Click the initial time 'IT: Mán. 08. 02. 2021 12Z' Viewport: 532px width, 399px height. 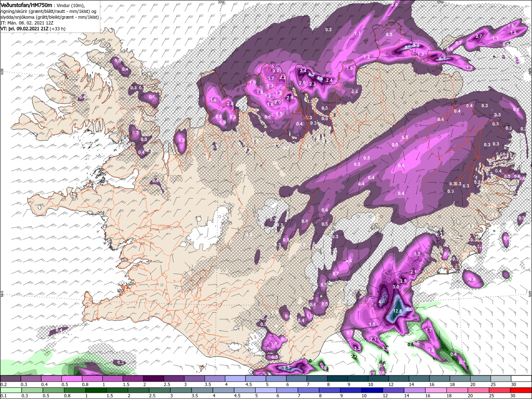pyautogui.click(x=28, y=23)
